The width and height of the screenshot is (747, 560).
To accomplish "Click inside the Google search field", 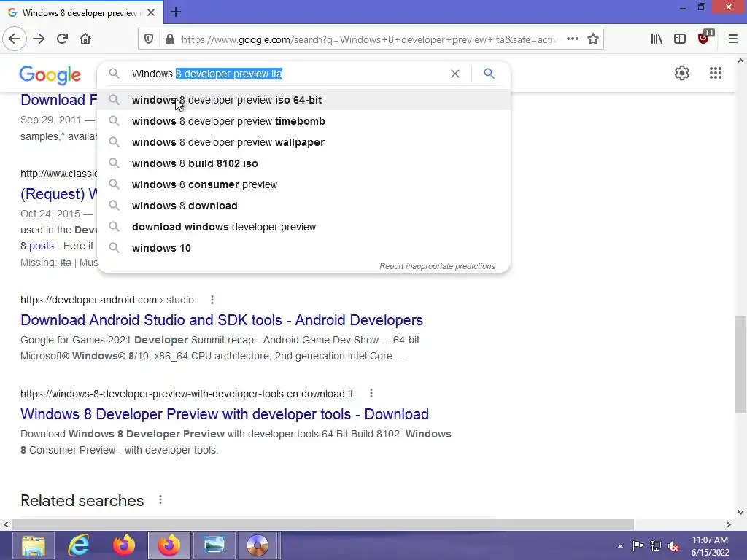I will coord(286,74).
